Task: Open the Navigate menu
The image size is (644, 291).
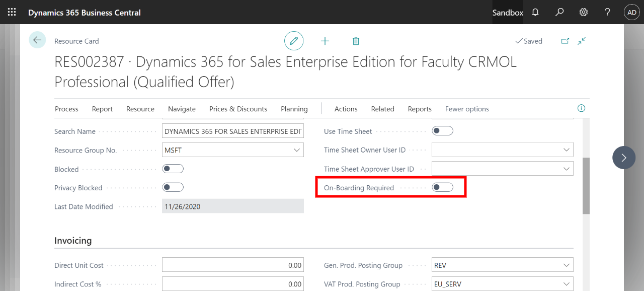Action: (x=182, y=109)
